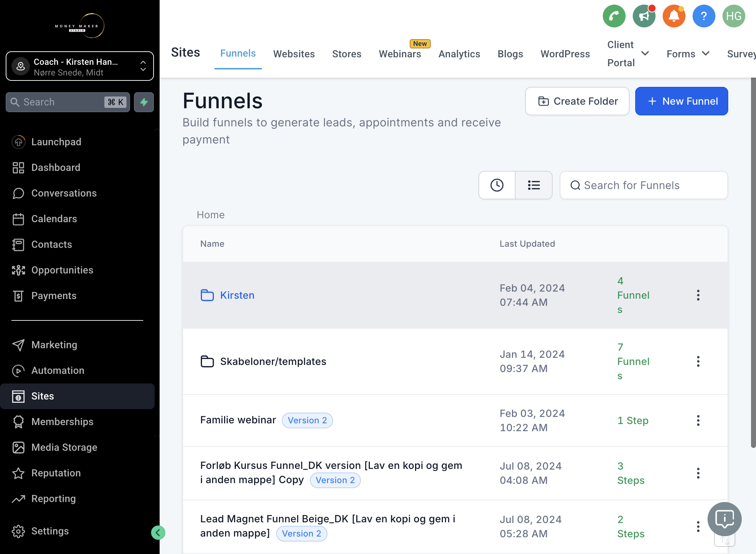Switch to the Stores tab
The image size is (756, 554).
coord(347,54)
